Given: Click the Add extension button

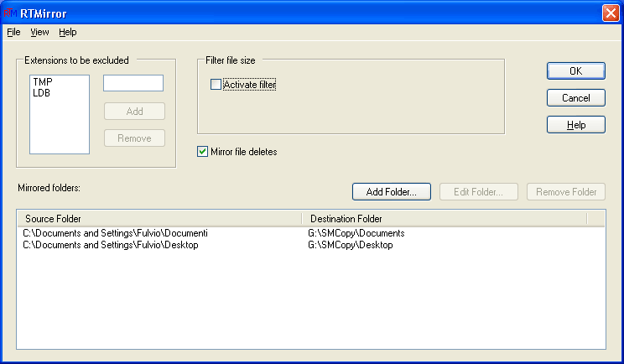Looking at the screenshot, I should pos(134,112).
